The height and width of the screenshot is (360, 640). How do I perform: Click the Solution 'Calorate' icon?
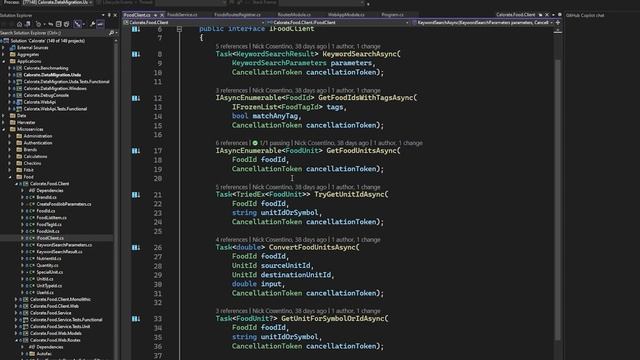point(6,41)
